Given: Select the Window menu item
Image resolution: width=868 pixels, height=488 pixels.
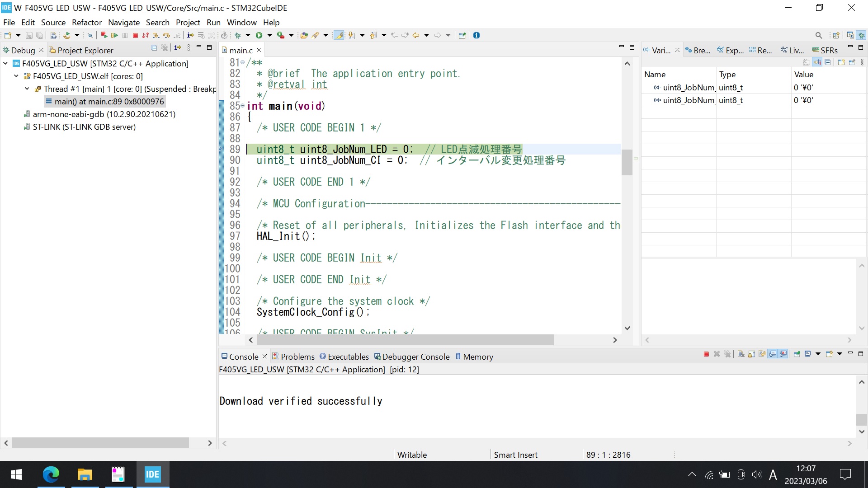Looking at the screenshot, I should click(242, 22).
